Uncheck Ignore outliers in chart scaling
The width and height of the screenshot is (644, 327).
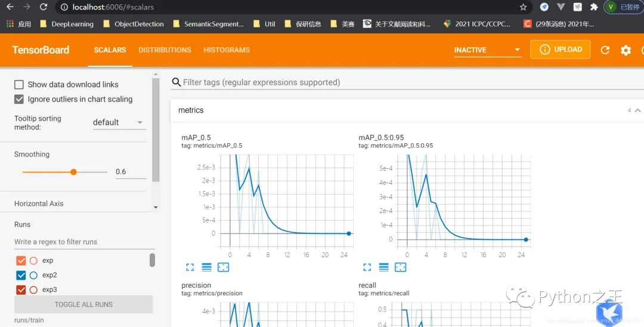(x=19, y=99)
